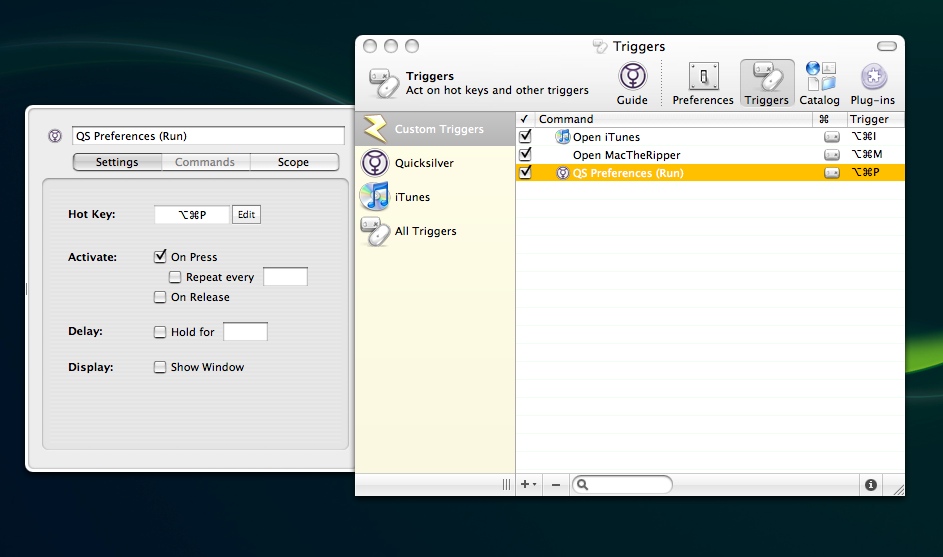Select All Triggers in the sidebar
Image resolution: width=943 pixels, height=557 pixels.
(x=435, y=231)
